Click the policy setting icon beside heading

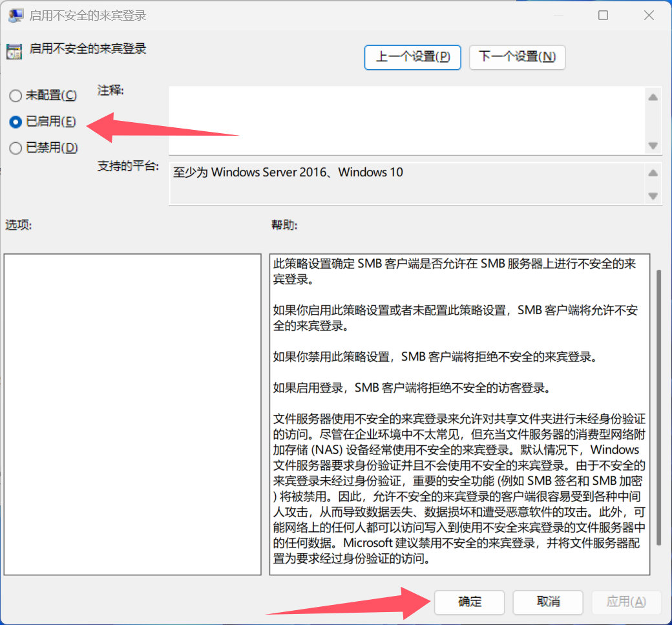[14, 52]
